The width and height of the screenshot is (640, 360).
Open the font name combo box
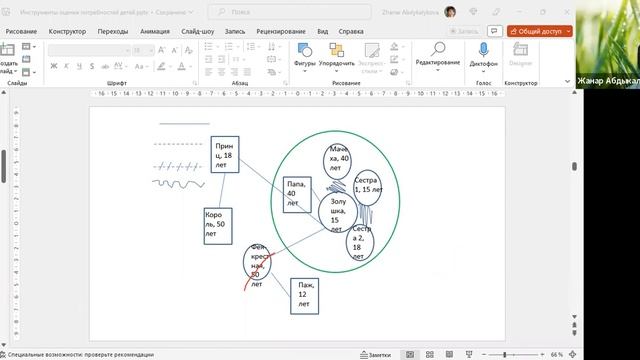pyautogui.click(x=89, y=50)
